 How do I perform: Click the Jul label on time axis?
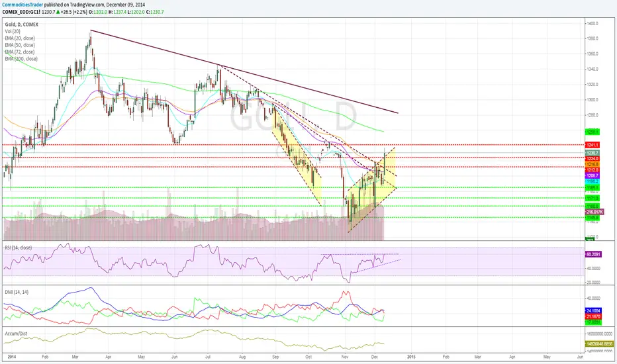tap(208, 357)
